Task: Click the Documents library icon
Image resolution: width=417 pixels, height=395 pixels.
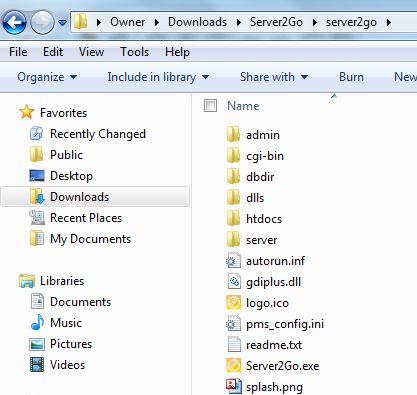Action: [37, 301]
